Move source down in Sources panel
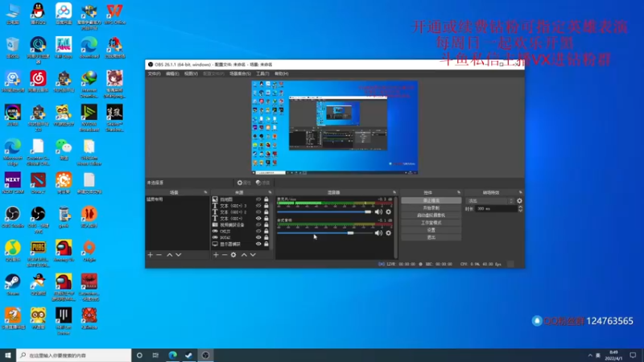This screenshot has width=644, height=362. tap(253, 255)
